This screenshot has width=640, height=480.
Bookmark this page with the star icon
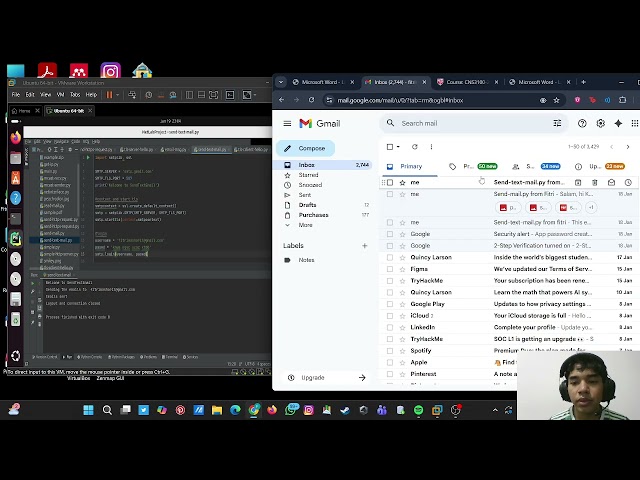point(556,100)
